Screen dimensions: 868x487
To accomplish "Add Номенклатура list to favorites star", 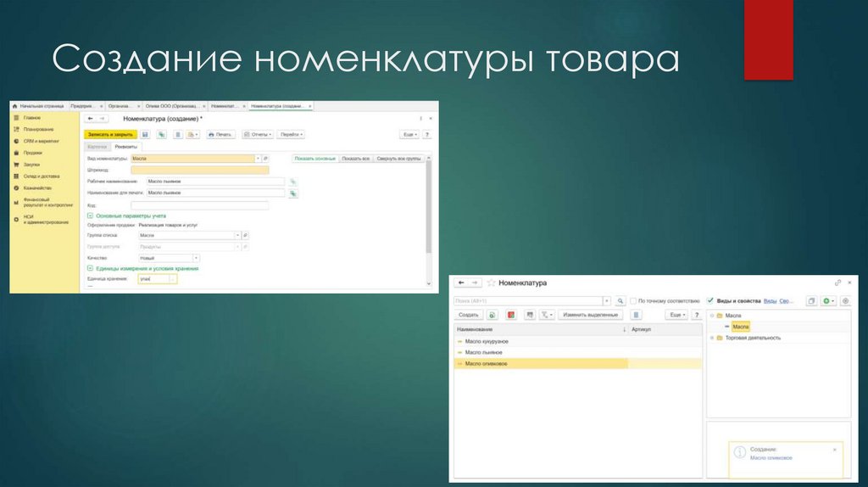I will click(x=491, y=283).
